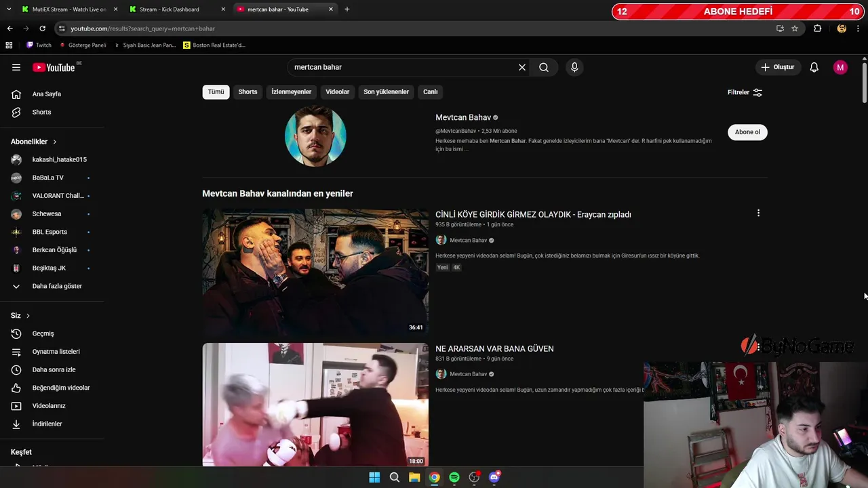
Task: Expand the Siz section chevron
Action: [x=28, y=316]
